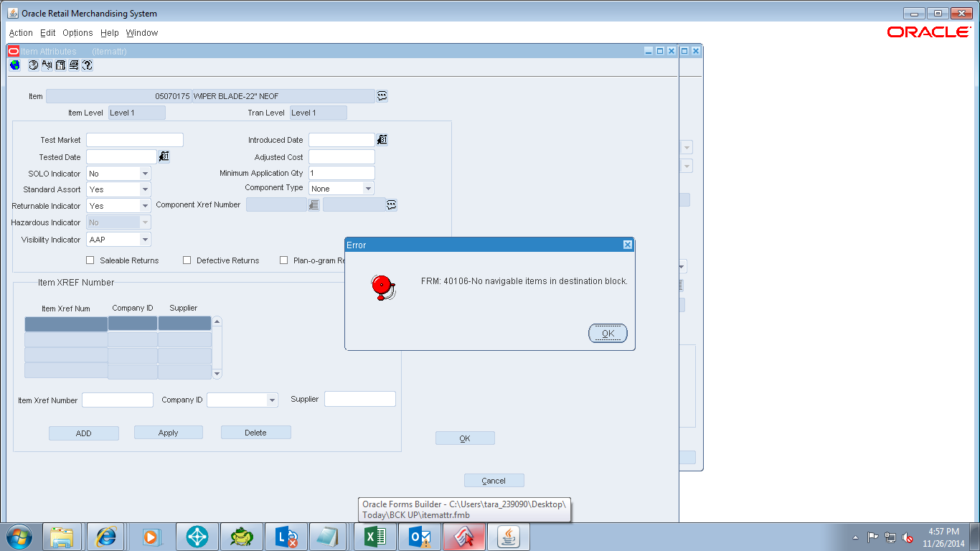Open the Action menu
Screen dimensions: 980x551
(21, 33)
